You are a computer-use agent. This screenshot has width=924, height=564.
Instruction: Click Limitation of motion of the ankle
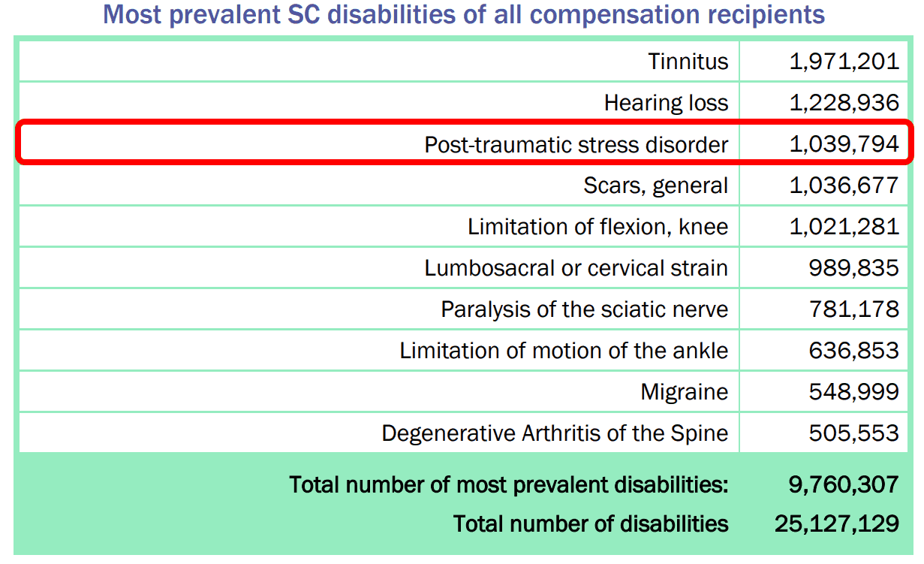coord(564,351)
